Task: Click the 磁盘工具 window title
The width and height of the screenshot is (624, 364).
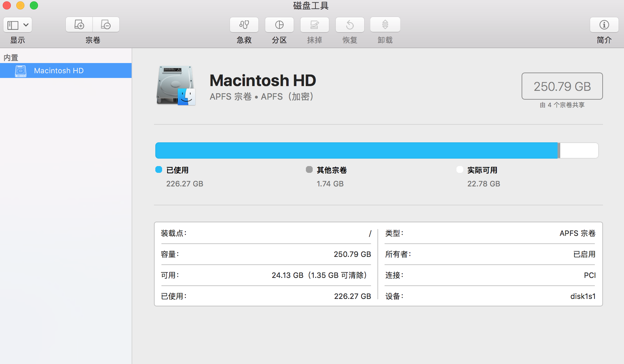Action: click(311, 6)
